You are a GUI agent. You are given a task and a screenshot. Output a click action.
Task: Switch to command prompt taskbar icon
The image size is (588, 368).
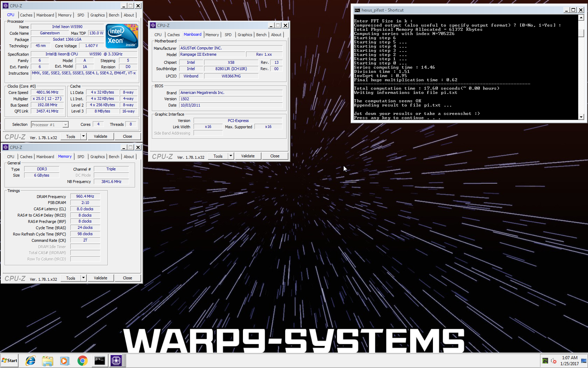[x=100, y=361]
